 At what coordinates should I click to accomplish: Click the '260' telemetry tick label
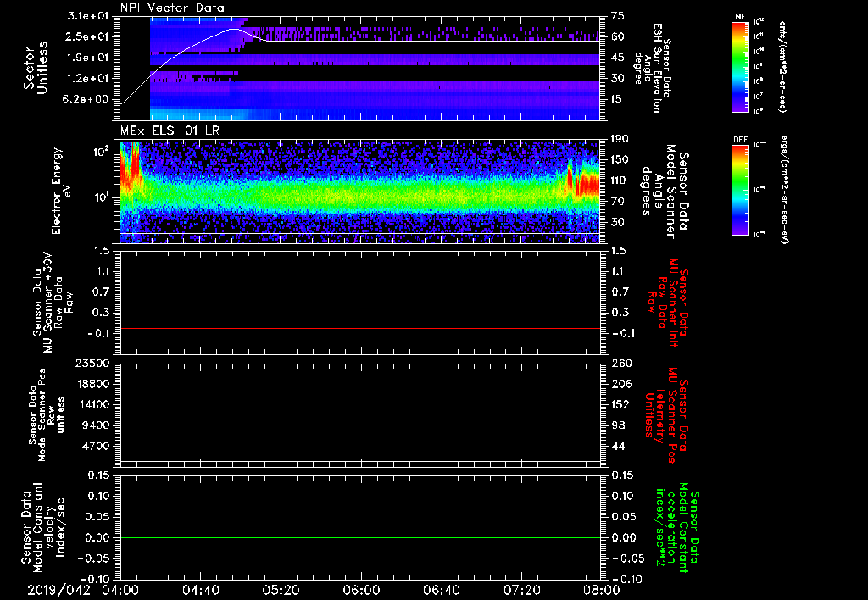[620, 364]
